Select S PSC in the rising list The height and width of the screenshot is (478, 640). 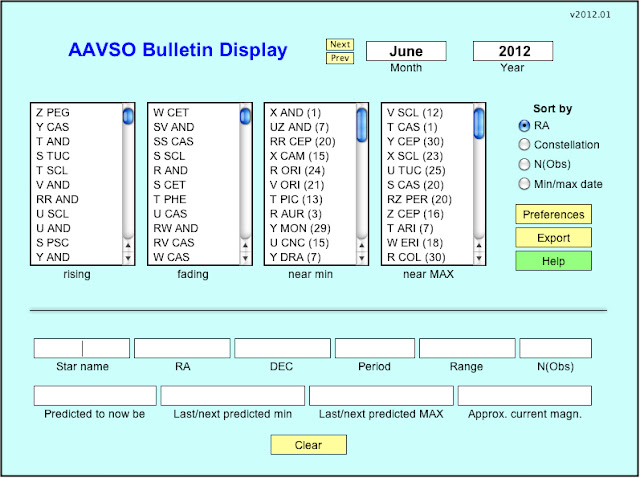pos(52,242)
